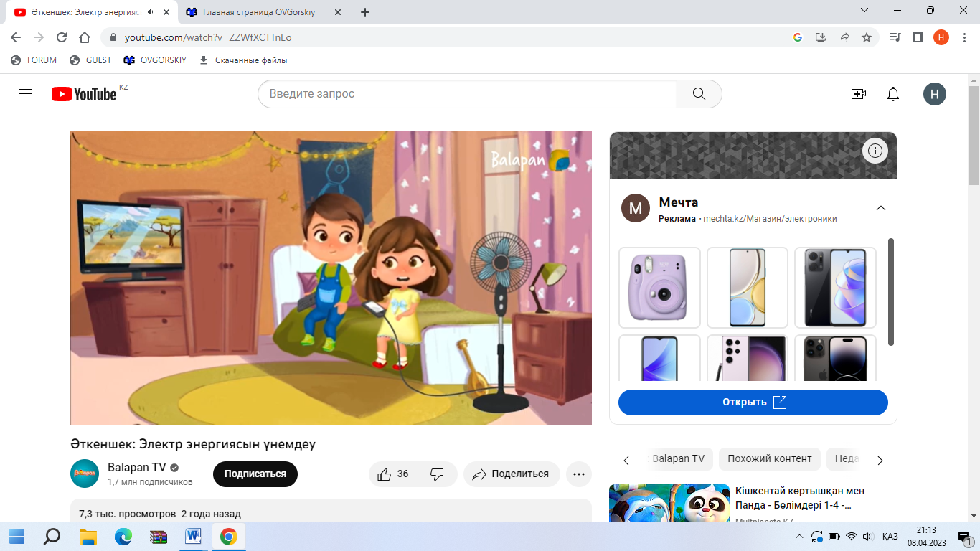Open Chrome tab search dropdown
Viewport: 980px width, 551px height.
864,11
